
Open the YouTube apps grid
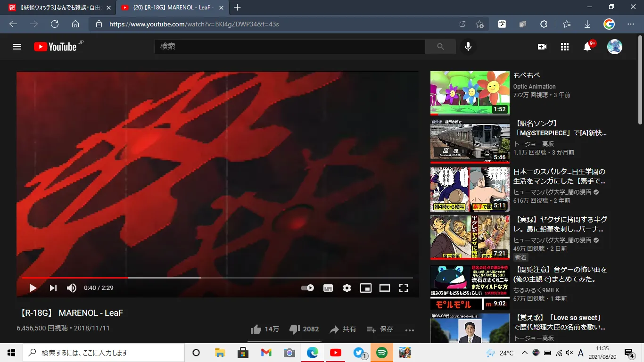pyautogui.click(x=565, y=47)
